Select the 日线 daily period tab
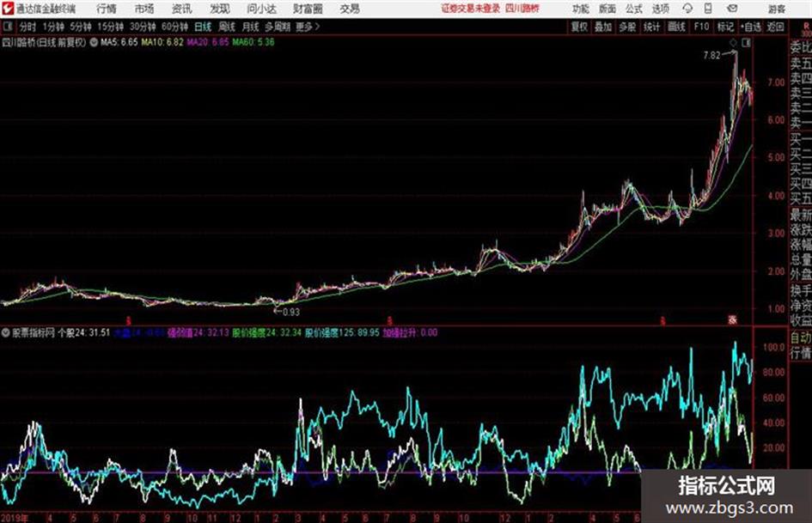 [x=203, y=27]
